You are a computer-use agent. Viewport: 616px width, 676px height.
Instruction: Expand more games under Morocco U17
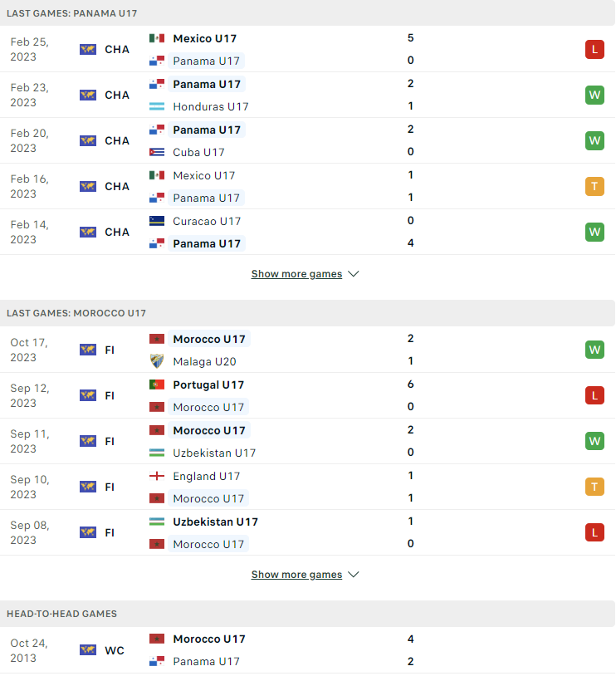(x=296, y=575)
